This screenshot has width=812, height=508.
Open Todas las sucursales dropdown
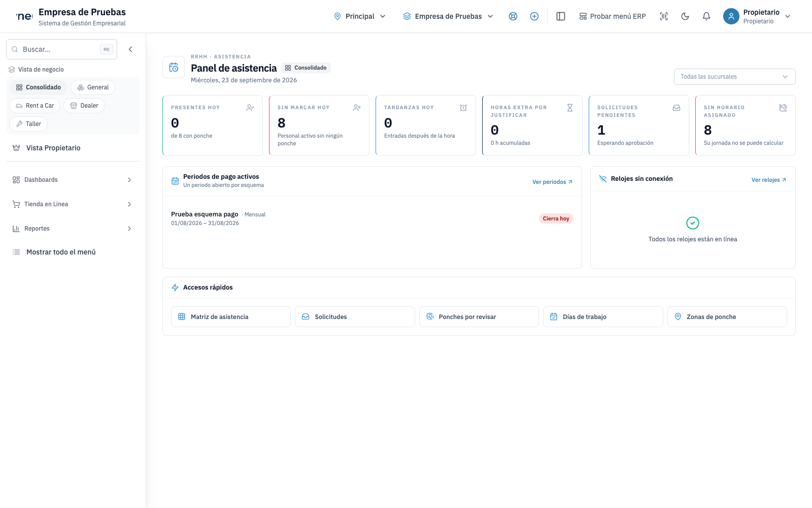734,77
